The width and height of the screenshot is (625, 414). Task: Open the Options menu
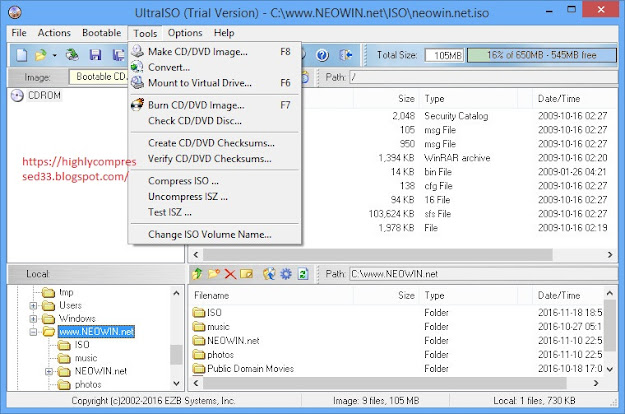pos(185,33)
